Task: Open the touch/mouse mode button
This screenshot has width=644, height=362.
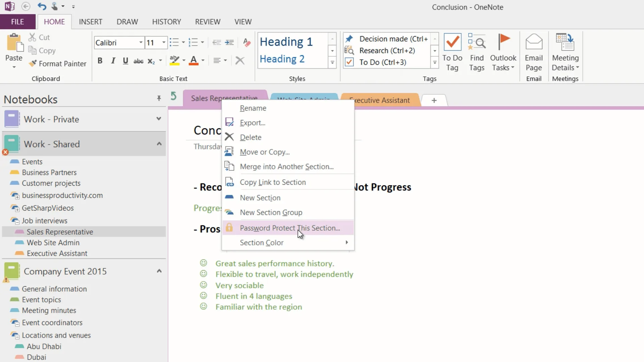Action: [x=54, y=6]
